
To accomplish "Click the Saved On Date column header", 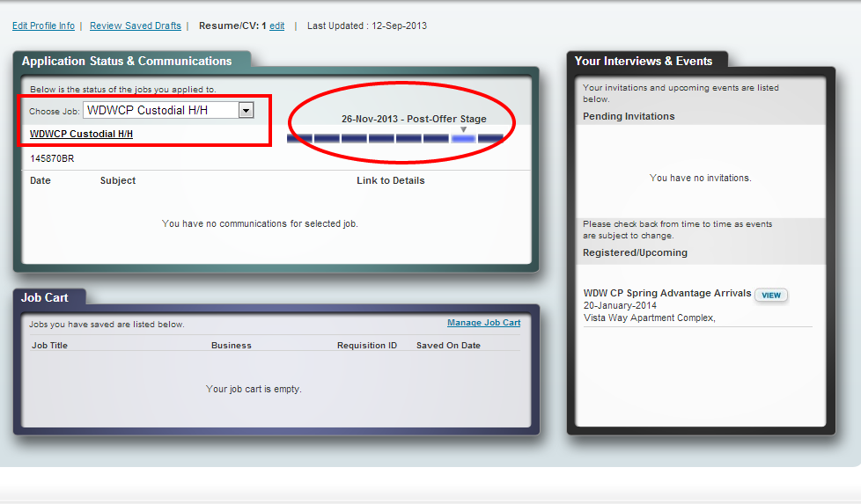I will coord(448,346).
